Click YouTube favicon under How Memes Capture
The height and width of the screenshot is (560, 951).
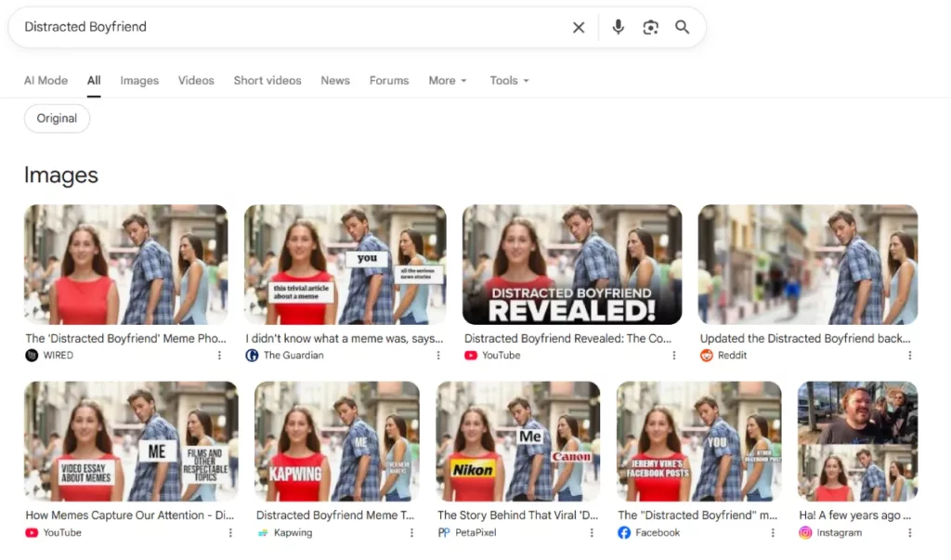click(x=32, y=533)
